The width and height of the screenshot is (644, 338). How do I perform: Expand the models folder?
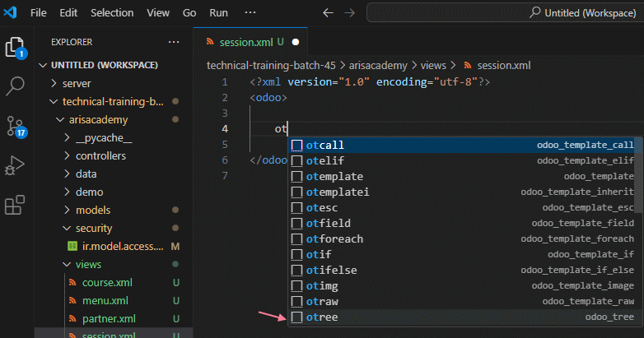pyautogui.click(x=67, y=210)
